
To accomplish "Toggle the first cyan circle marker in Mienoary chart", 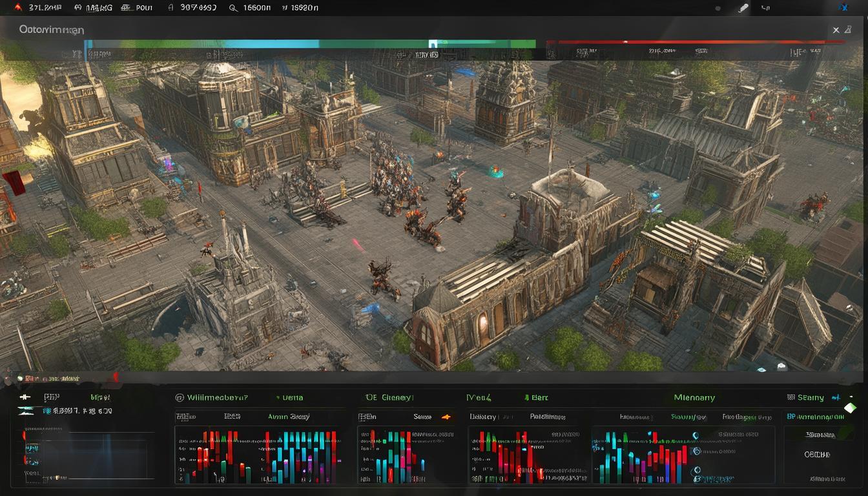I will point(697,436).
